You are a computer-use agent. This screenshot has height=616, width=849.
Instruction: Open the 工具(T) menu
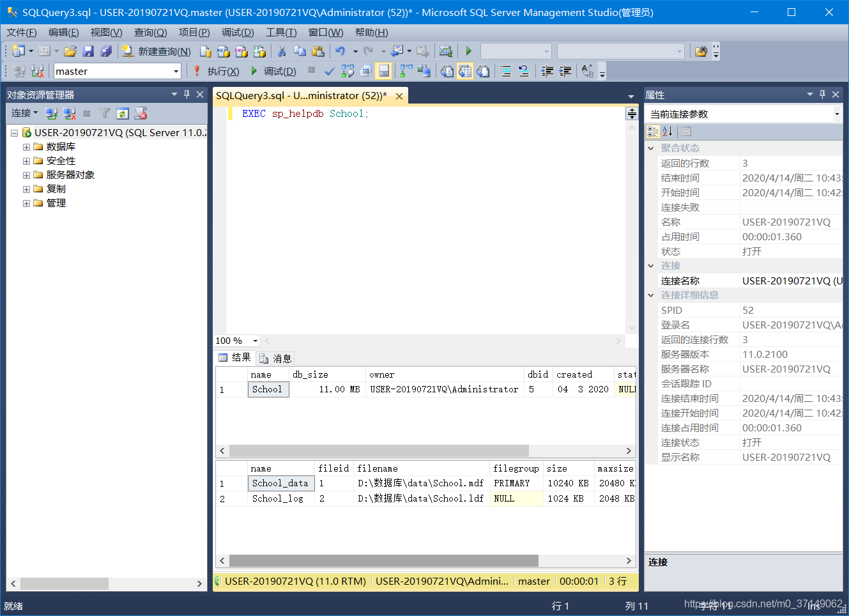point(281,32)
